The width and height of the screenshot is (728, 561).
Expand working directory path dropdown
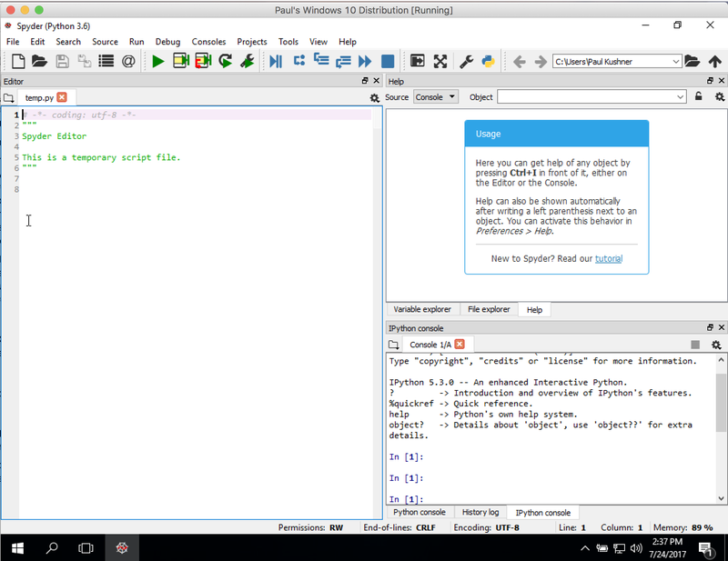coord(676,61)
